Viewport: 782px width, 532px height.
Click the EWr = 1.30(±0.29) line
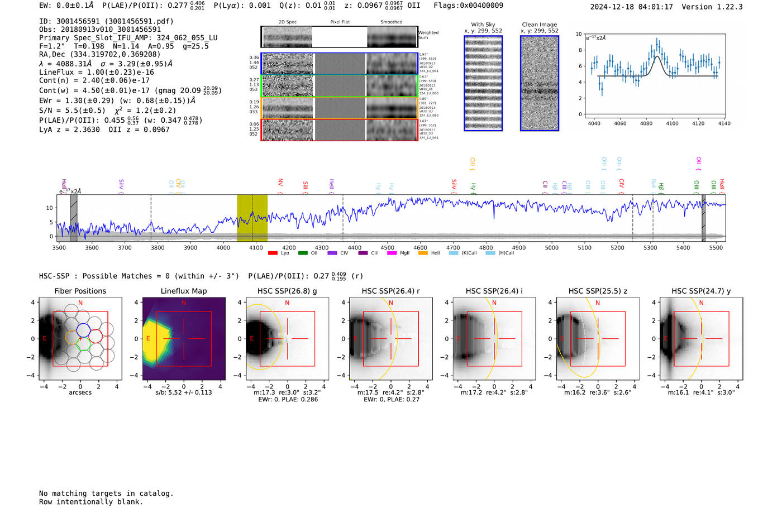pyautogui.click(x=117, y=100)
